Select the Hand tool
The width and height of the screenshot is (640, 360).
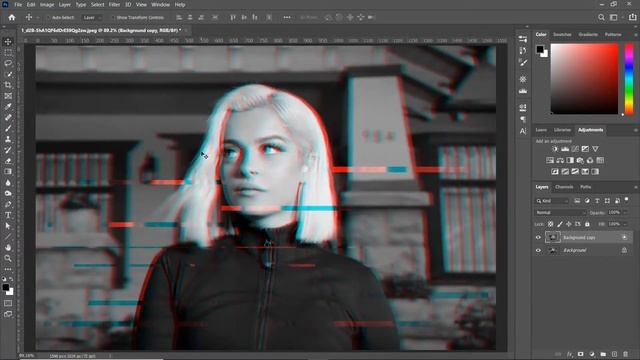(8, 247)
